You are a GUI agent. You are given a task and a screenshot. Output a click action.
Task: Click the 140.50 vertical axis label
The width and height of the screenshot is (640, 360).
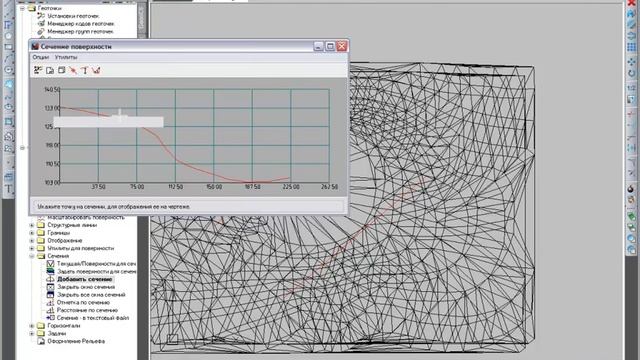tap(51, 89)
